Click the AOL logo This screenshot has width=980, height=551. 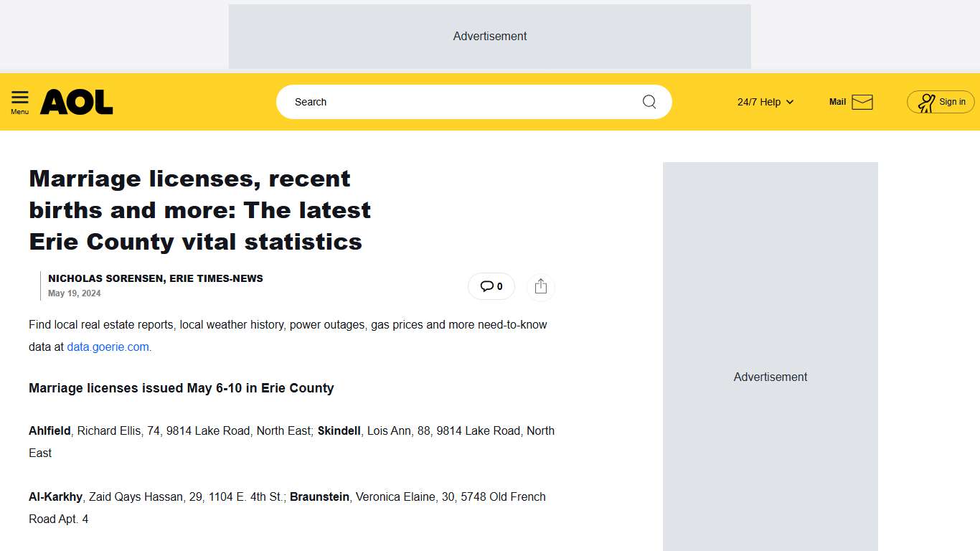click(77, 102)
